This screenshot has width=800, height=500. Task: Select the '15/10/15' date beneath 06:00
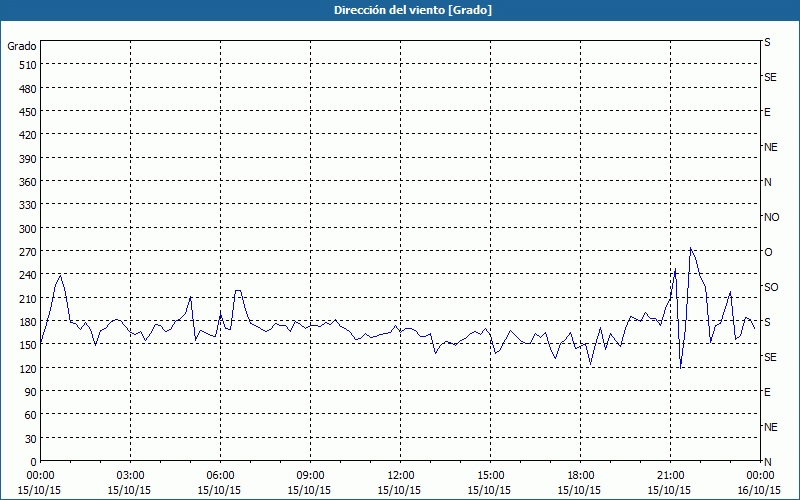[219, 490]
